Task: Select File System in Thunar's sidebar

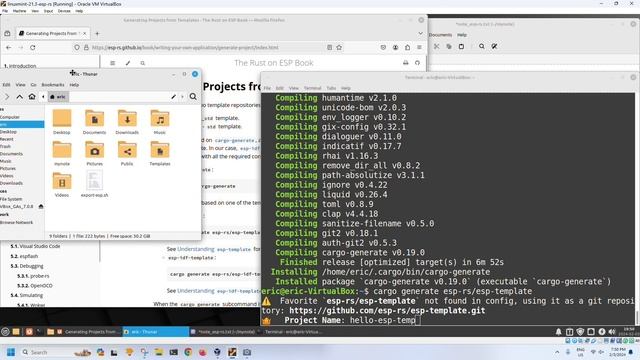Action: click(11, 199)
